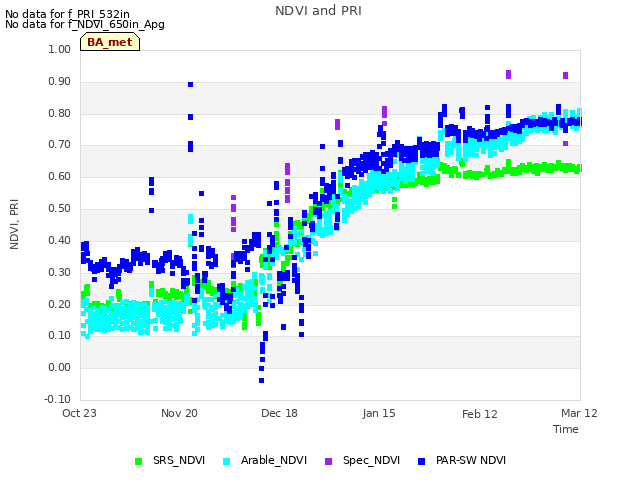Click the 0.30 y-axis tick label
The image size is (640, 480).
click(x=59, y=272)
